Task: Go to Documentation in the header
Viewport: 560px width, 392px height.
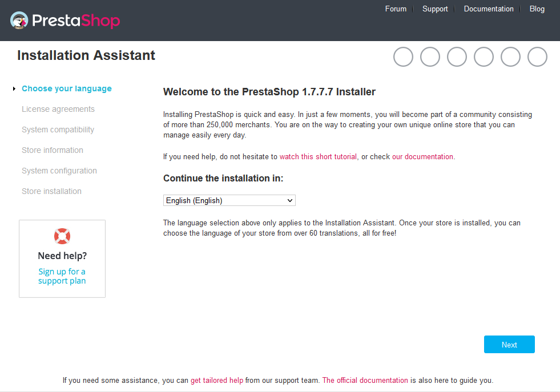Action: point(489,9)
